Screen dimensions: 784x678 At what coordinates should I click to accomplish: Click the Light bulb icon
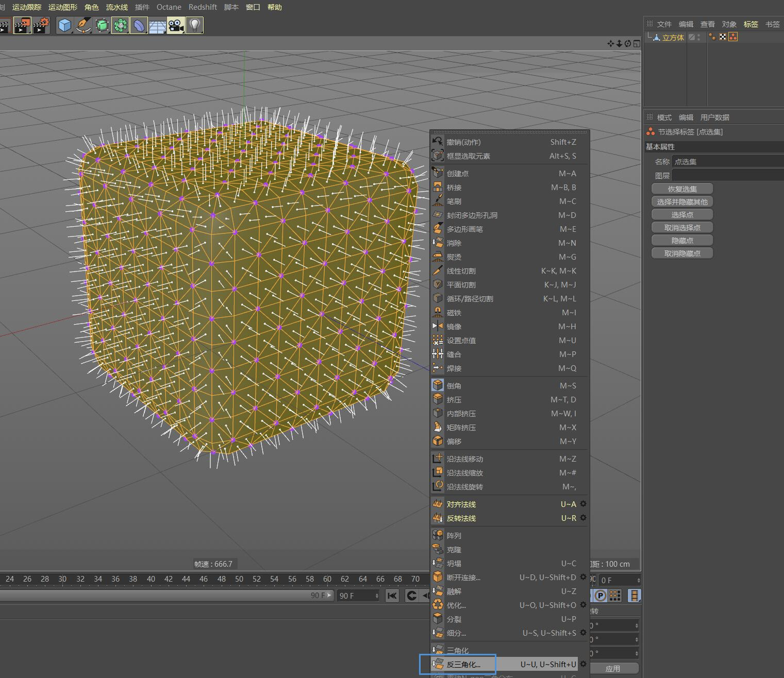[x=194, y=25]
